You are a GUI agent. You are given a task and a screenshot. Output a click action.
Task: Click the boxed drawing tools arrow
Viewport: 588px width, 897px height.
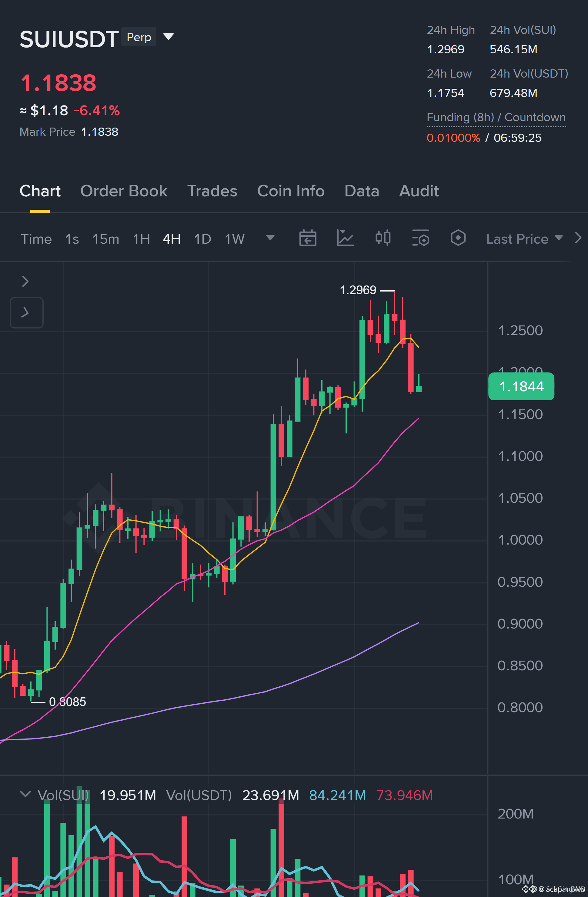click(x=26, y=312)
